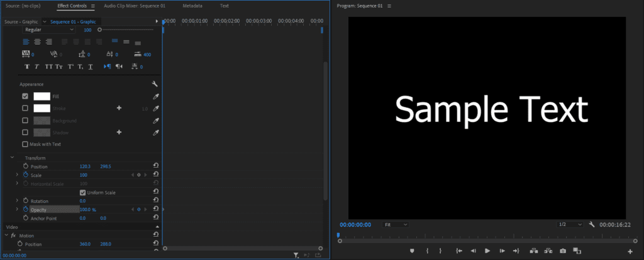Click Export Frame camera icon
Image resolution: width=644 pixels, height=260 pixels.
(563, 251)
